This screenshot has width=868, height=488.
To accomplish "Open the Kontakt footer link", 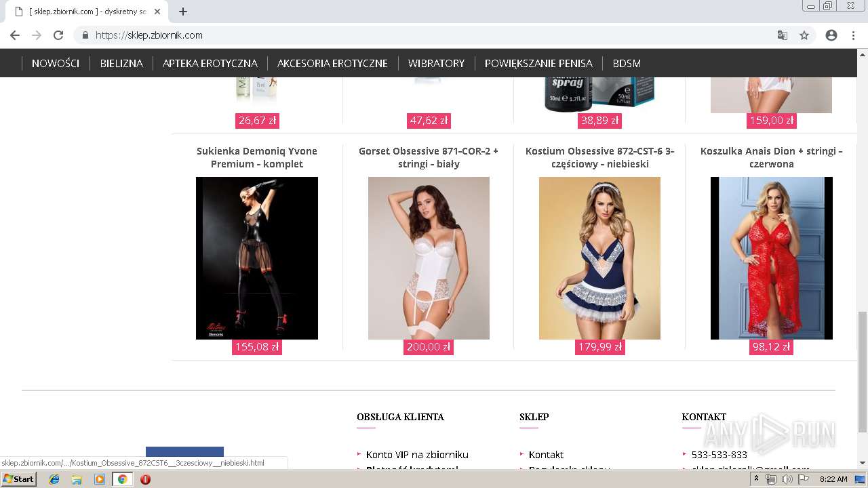I will [x=546, y=455].
